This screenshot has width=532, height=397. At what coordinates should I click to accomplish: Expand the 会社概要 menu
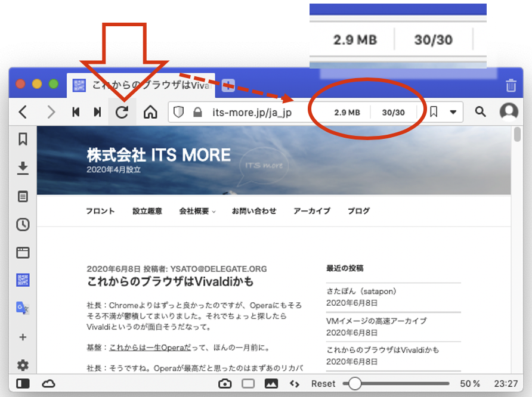(x=197, y=211)
